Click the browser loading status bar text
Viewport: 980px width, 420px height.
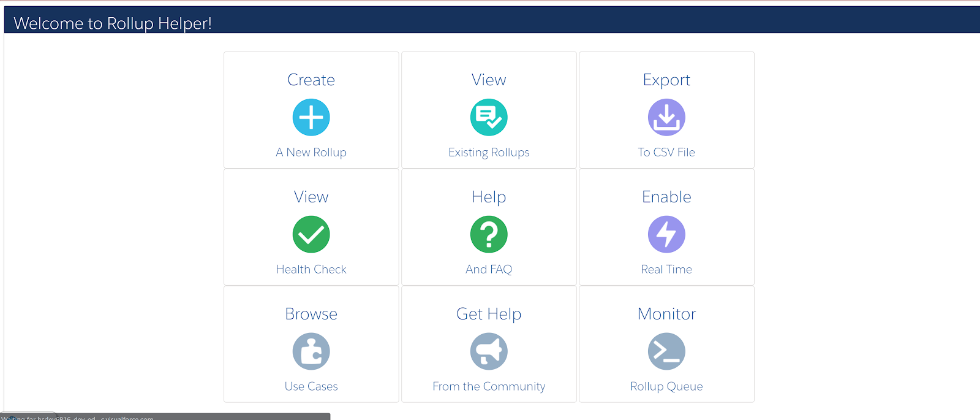78,418
